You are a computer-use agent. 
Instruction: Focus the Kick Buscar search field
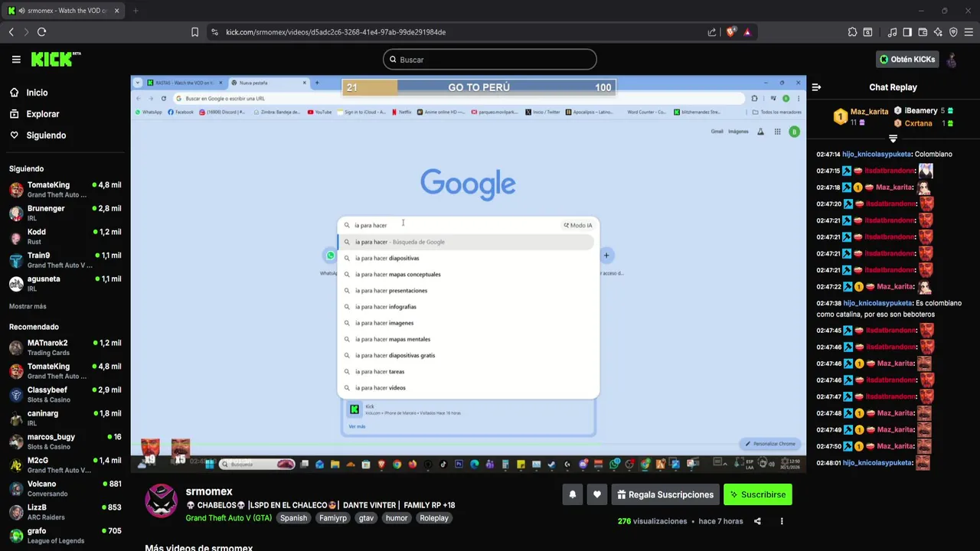coord(490,60)
